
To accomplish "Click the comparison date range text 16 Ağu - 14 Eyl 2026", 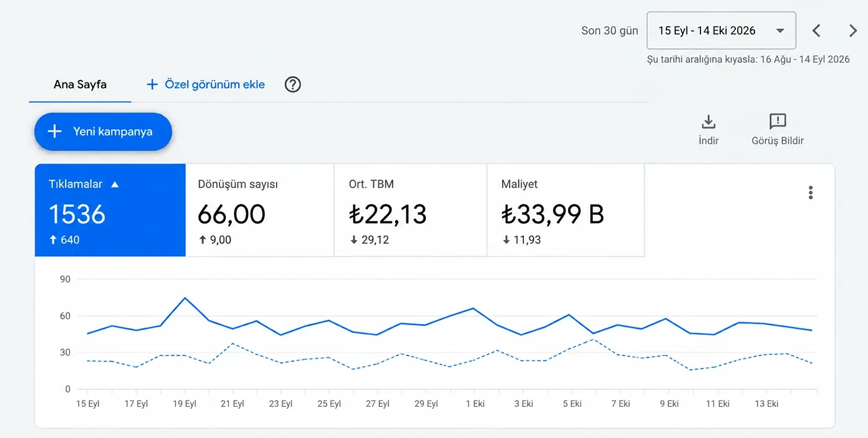I will tap(805, 60).
